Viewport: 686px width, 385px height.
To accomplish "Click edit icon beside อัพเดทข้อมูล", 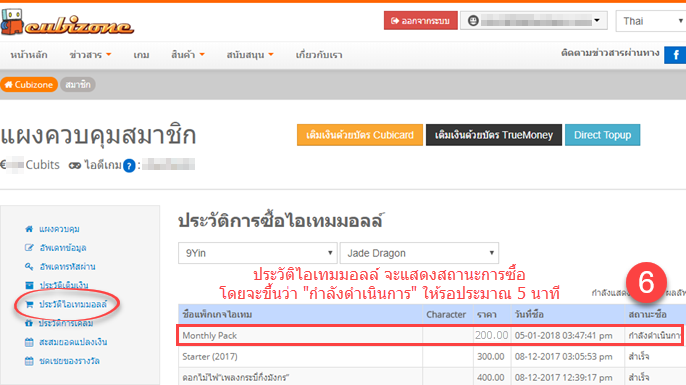I will point(29,248).
